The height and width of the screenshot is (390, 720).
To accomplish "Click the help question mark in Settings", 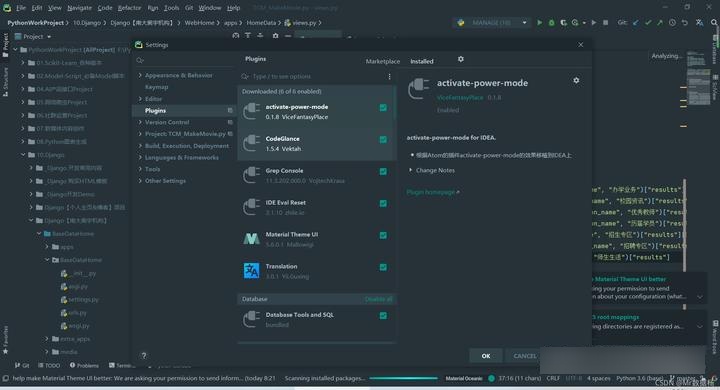I will click(x=144, y=356).
